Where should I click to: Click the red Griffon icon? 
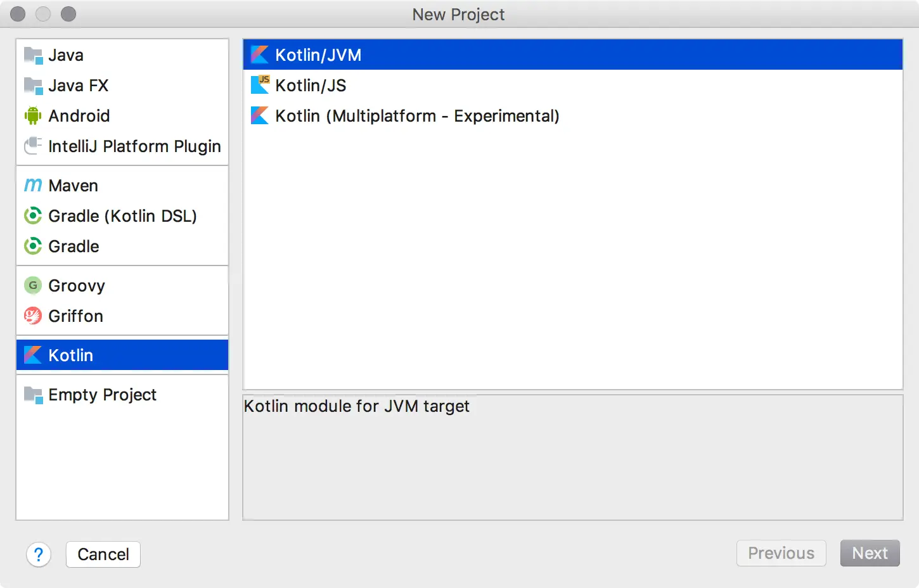point(33,316)
